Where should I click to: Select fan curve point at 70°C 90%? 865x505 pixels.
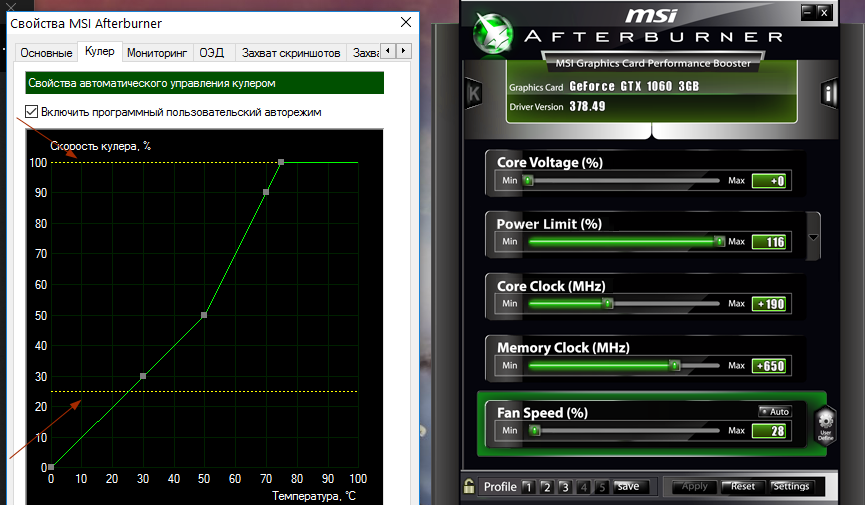[266, 192]
